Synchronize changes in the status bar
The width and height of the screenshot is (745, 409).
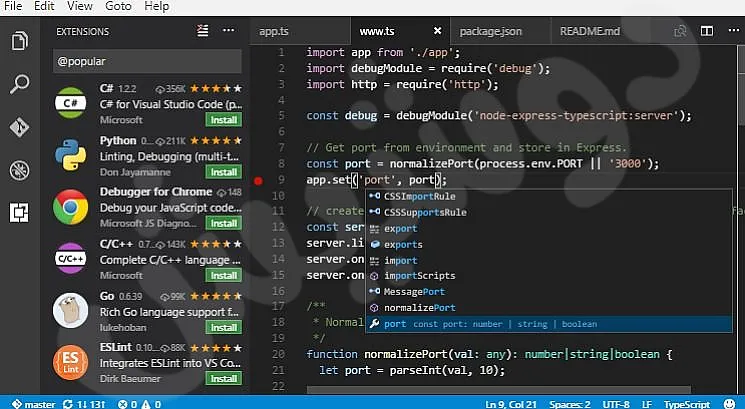tap(84, 404)
